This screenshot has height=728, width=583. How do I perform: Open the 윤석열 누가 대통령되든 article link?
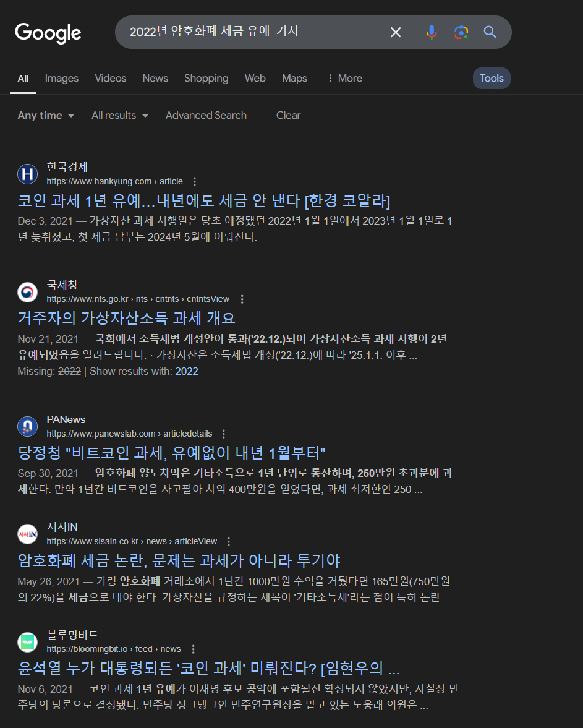click(208, 669)
